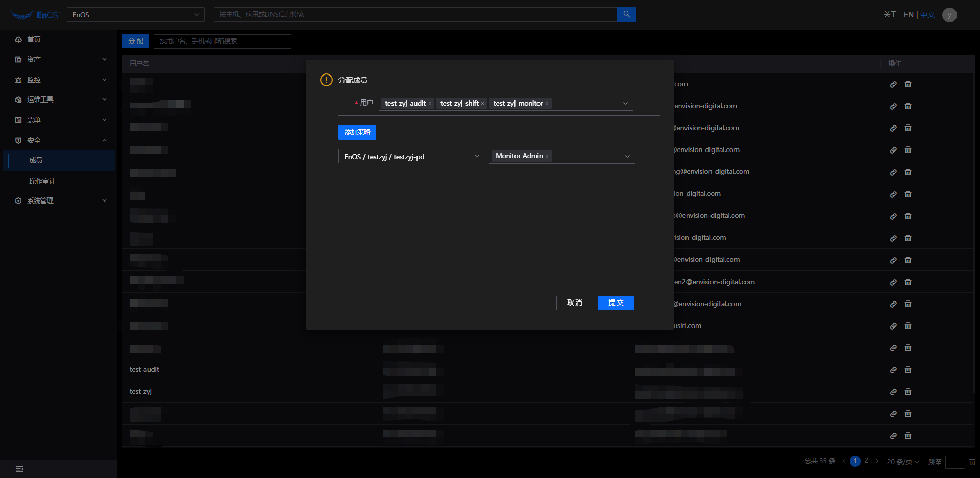Click link icon in ng@envision-digital.com row
This screenshot has height=478, width=980.
(x=893, y=172)
